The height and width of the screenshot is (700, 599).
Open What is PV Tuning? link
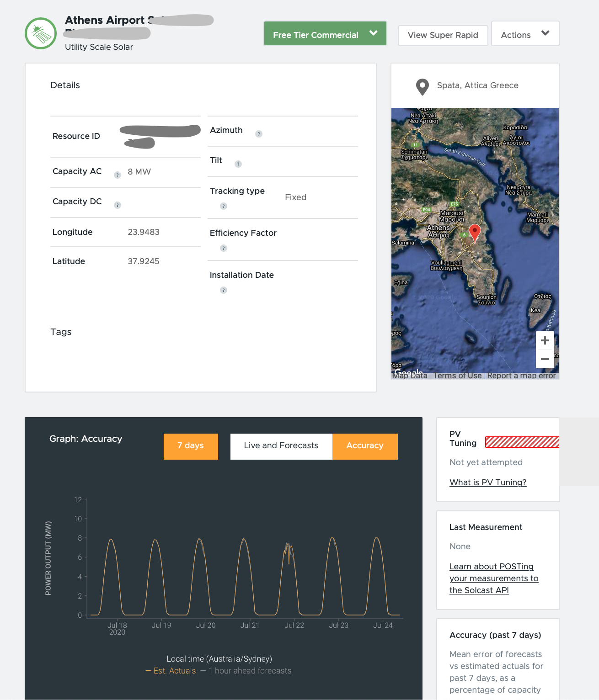tap(488, 483)
